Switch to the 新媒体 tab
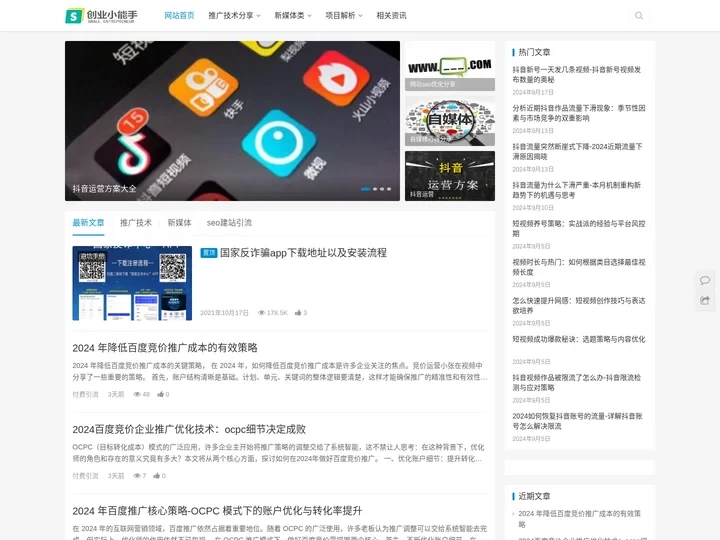The image size is (720, 540). click(180, 223)
